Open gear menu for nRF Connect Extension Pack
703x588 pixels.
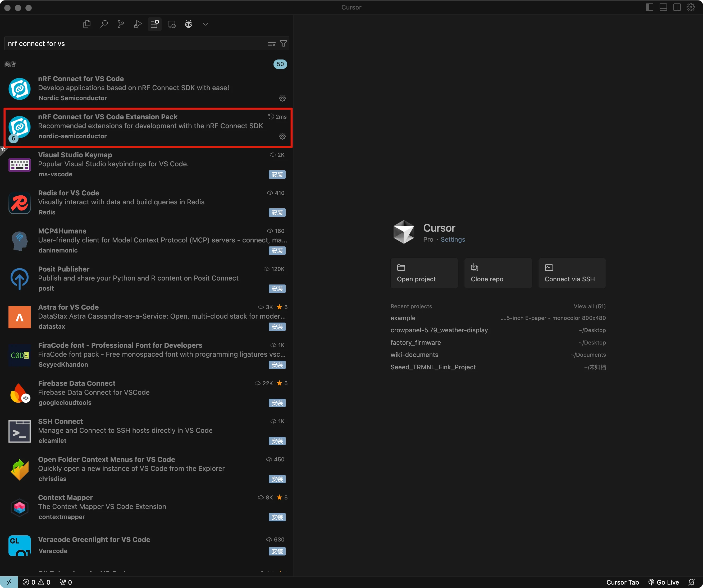coord(282,136)
